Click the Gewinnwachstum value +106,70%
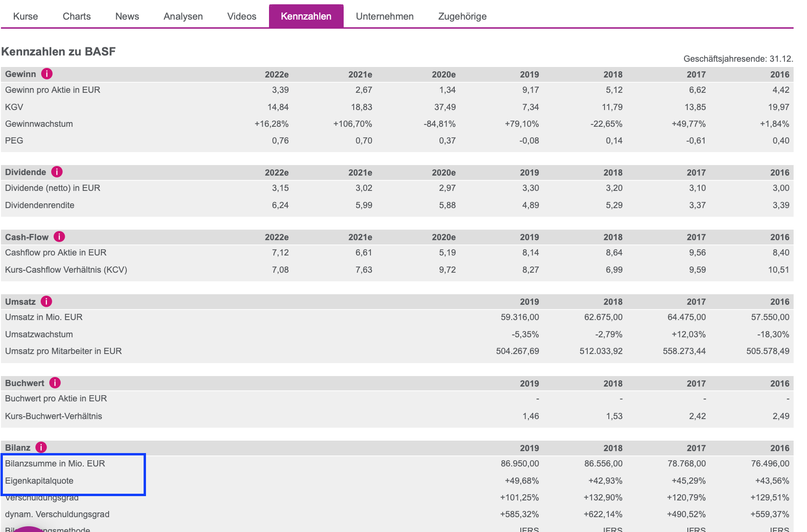The image size is (807, 532). point(353,124)
